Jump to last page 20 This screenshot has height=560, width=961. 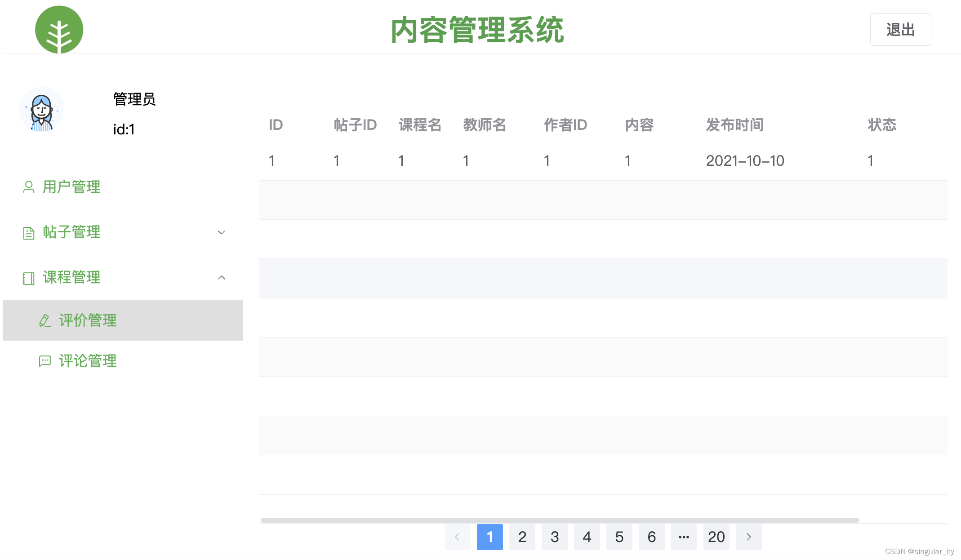point(716,537)
